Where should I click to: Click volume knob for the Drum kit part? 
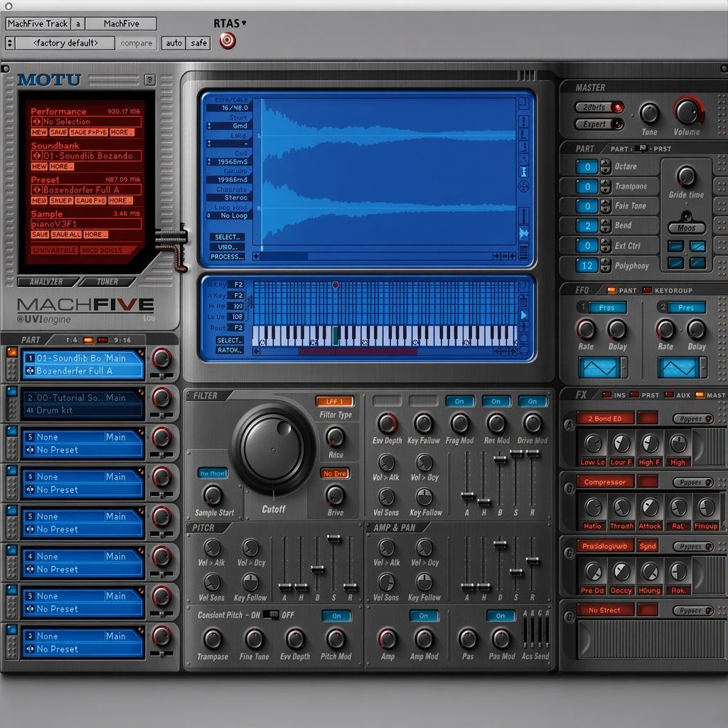click(x=161, y=397)
